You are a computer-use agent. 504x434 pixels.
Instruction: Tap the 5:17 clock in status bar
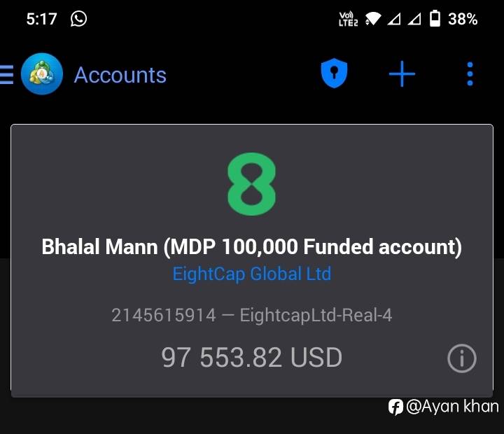pyautogui.click(x=42, y=19)
